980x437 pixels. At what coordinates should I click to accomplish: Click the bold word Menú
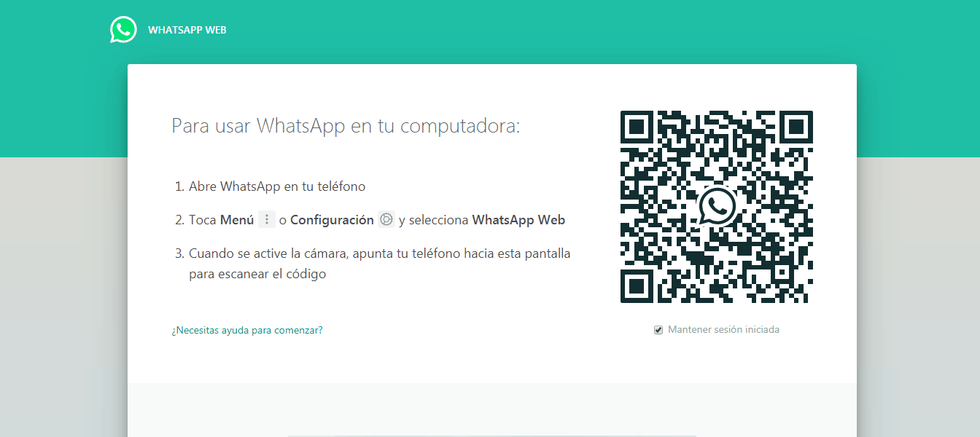237,220
